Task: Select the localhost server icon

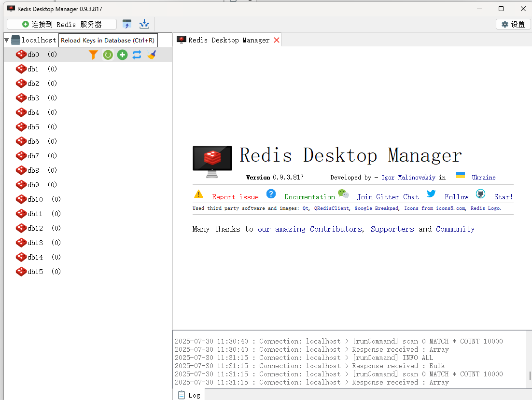Action: click(x=15, y=40)
